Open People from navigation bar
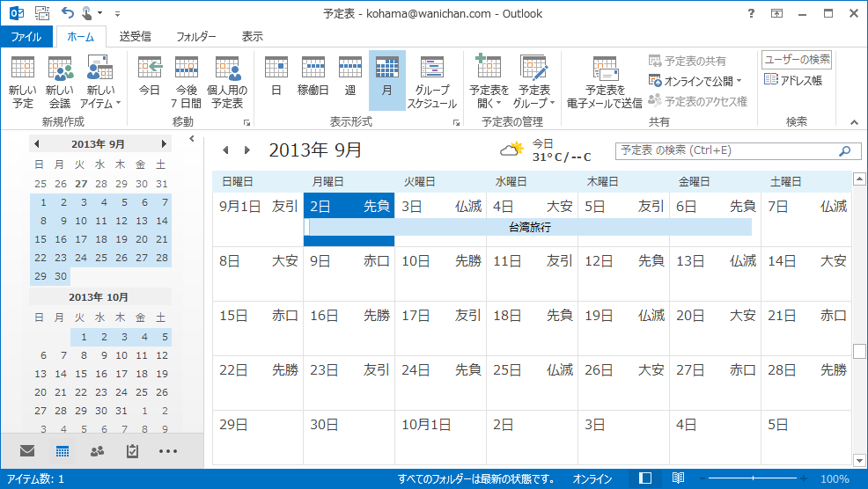868x489 pixels. click(x=97, y=451)
